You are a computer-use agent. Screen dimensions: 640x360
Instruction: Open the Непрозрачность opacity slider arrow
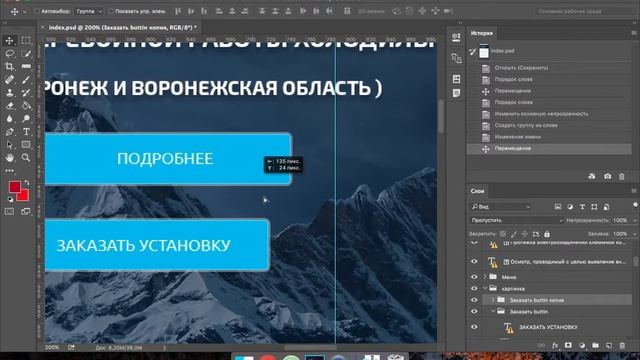click(x=634, y=220)
